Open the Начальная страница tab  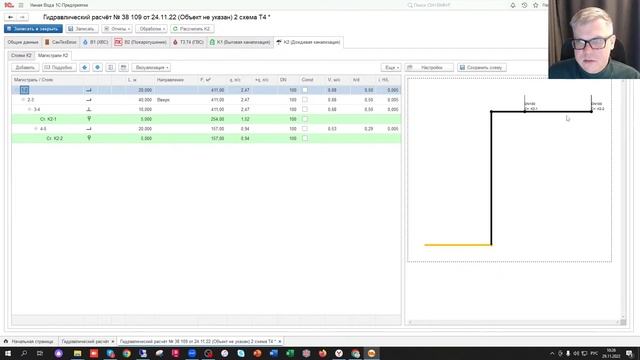coord(29,341)
